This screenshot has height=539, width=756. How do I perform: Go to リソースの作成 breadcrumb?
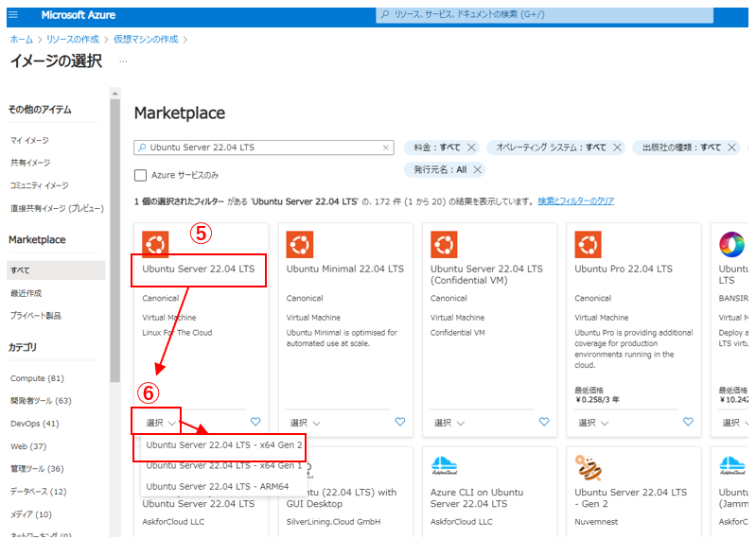(73, 40)
